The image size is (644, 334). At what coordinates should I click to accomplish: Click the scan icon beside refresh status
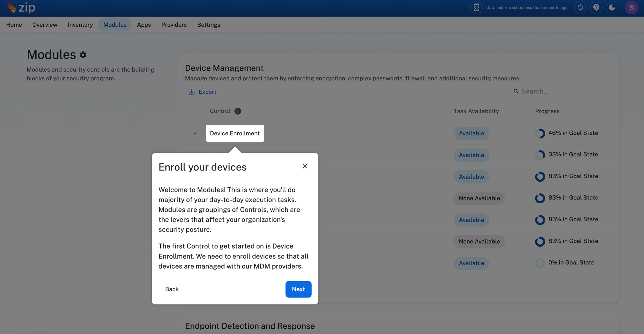click(x=476, y=8)
